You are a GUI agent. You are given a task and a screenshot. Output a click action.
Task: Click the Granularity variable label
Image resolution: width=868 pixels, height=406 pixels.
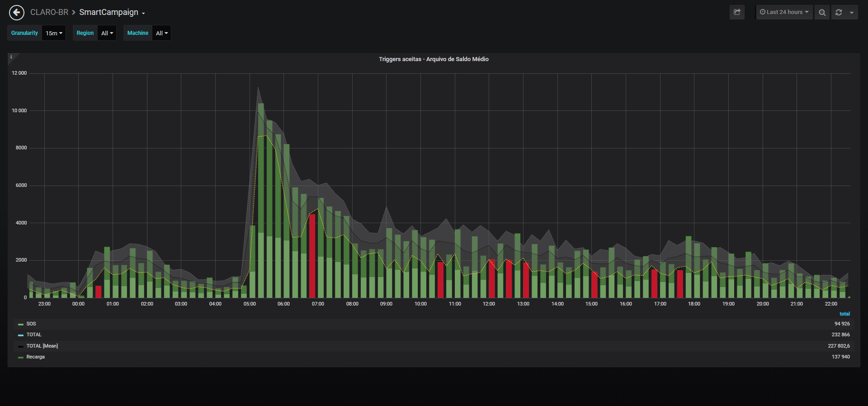click(25, 33)
